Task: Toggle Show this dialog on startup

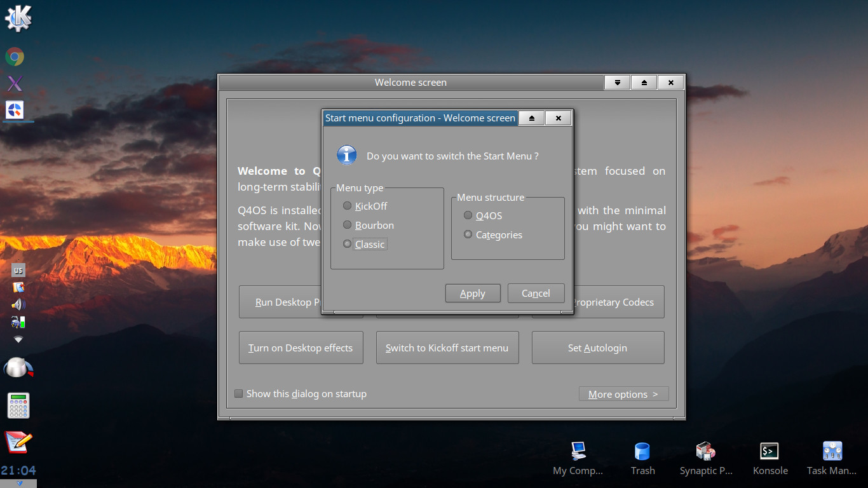Action: (x=301, y=393)
